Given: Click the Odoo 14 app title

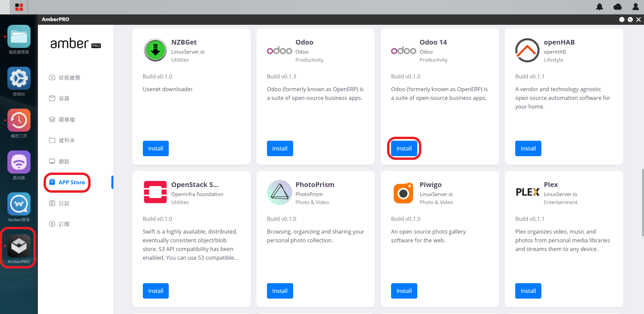Looking at the screenshot, I should 433,42.
